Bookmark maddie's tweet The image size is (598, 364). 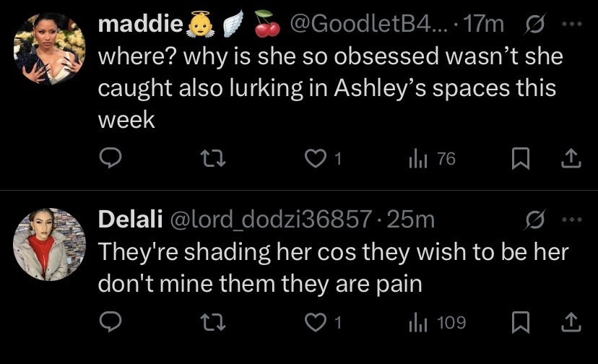coord(520,158)
